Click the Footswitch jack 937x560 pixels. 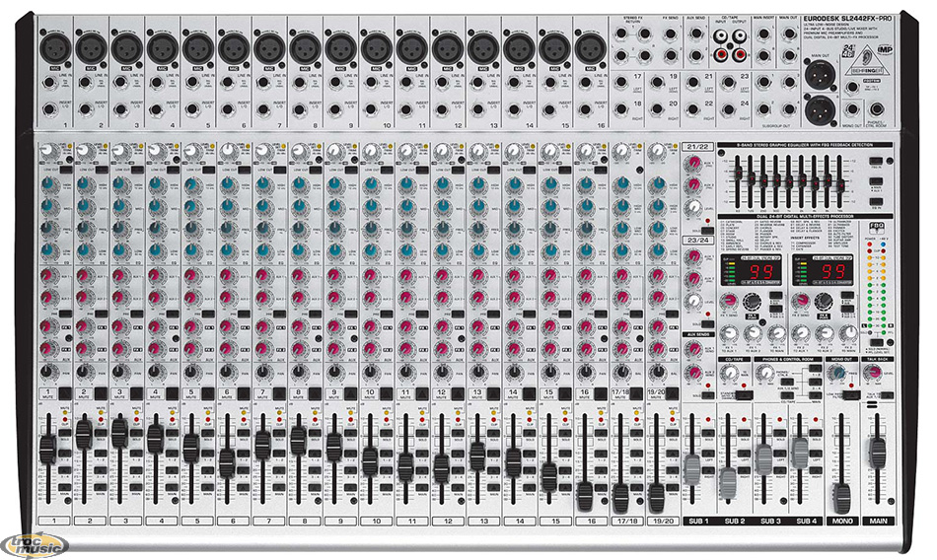[852, 87]
